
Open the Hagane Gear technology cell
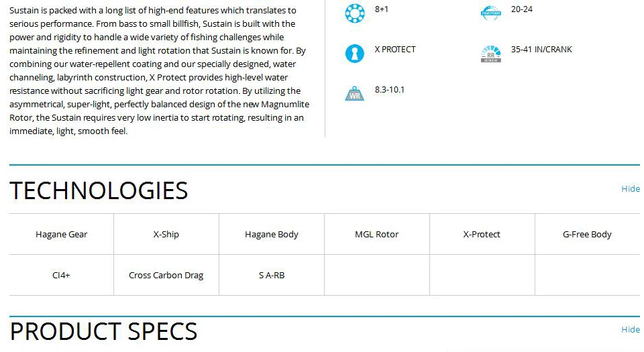62,234
